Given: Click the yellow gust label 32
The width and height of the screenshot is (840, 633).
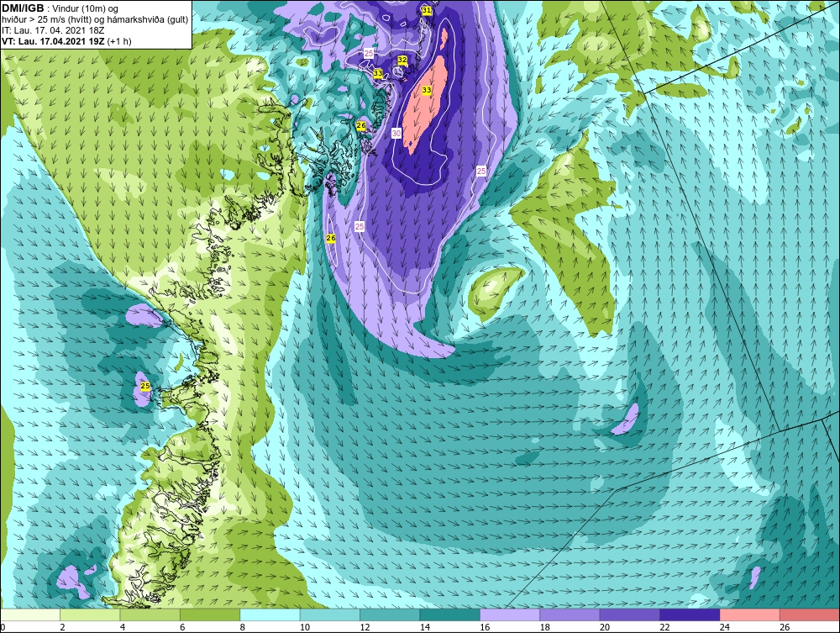Looking at the screenshot, I should 402,60.
